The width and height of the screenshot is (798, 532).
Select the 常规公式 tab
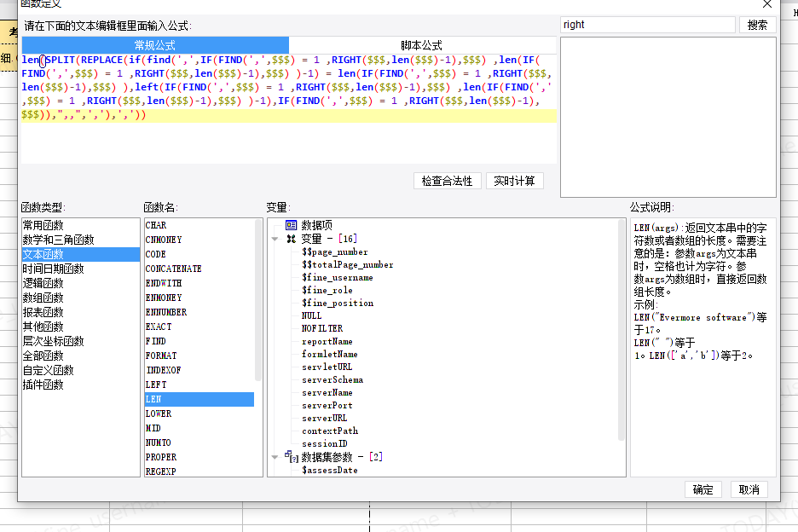coord(155,45)
